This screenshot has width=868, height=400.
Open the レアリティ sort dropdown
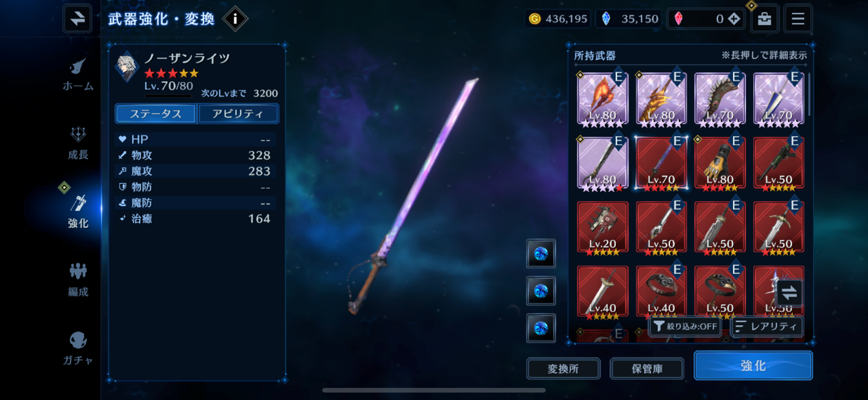[x=766, y=326]
